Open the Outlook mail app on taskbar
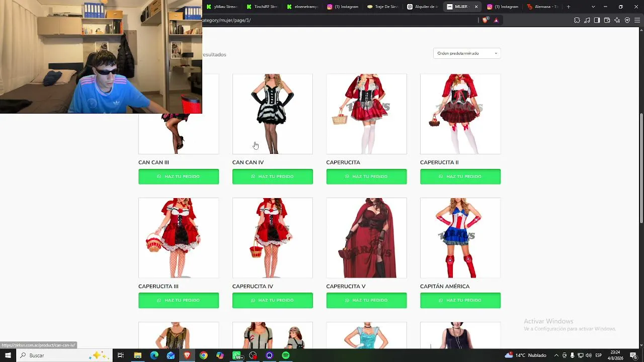 coord(171,355)
